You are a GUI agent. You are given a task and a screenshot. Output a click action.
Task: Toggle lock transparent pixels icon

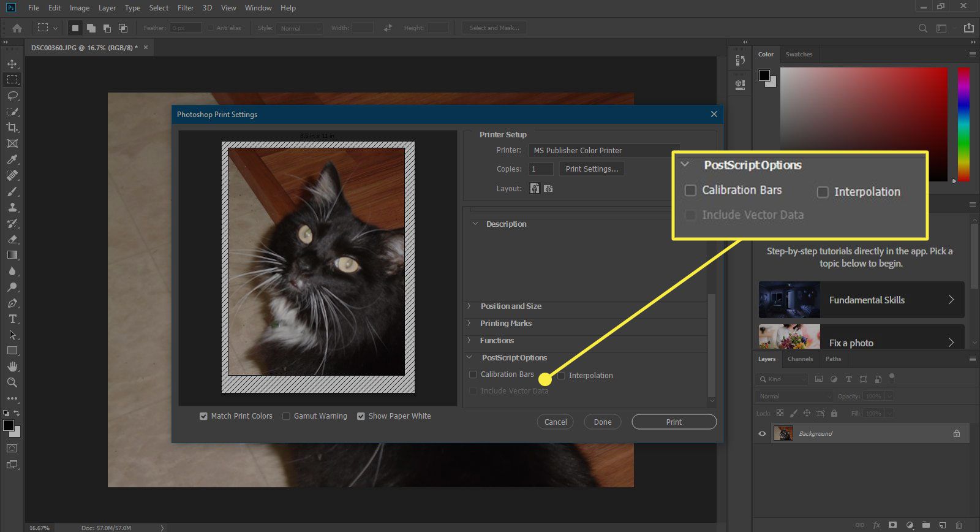pos(780,413)
